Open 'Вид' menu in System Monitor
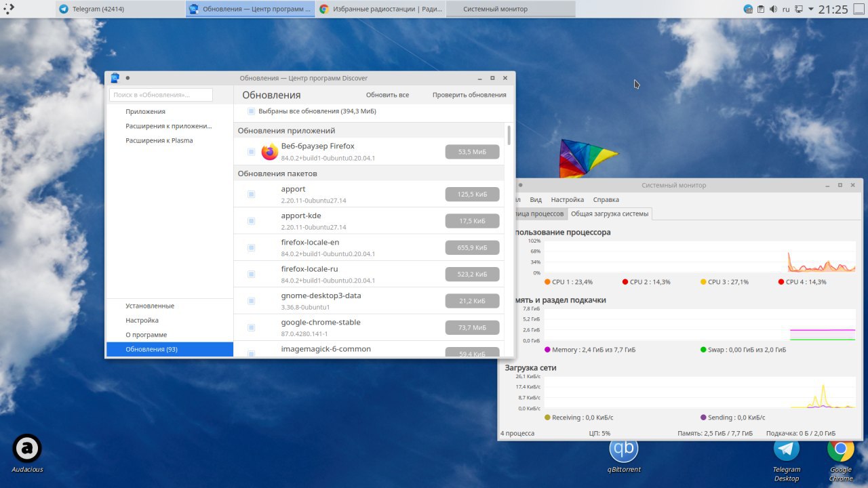 pos(536,200)
